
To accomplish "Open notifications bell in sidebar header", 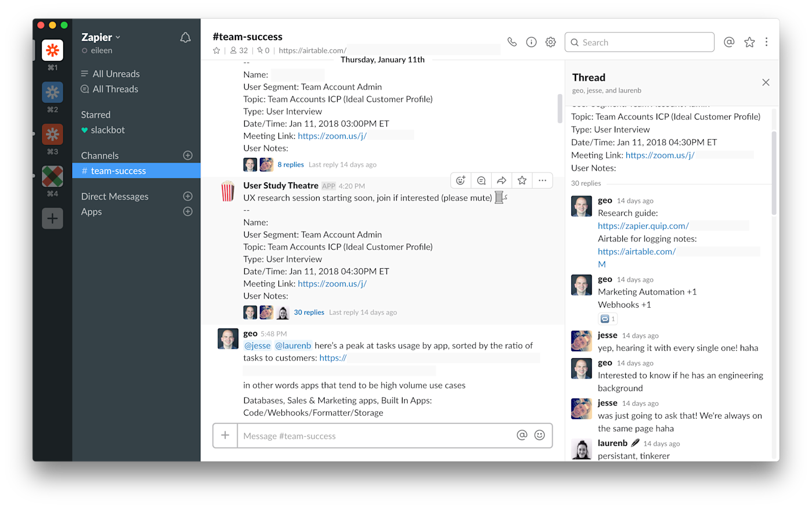I will click(185, 38).
